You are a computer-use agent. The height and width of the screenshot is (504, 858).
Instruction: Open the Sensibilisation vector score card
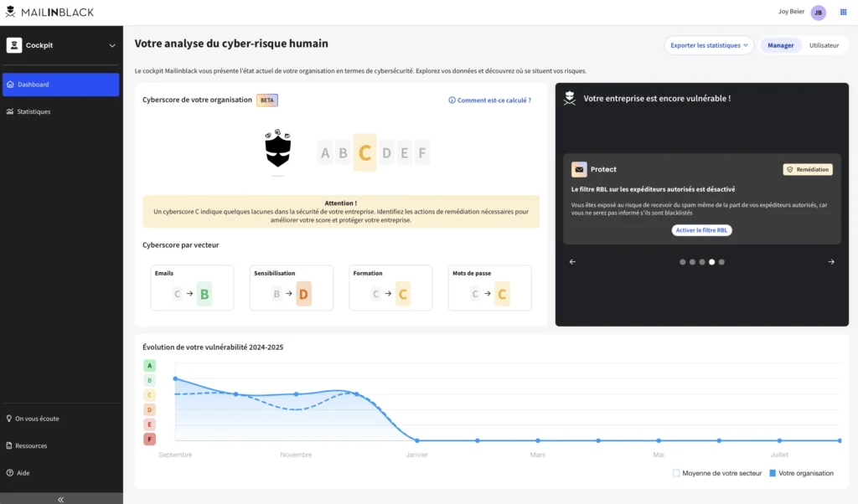(x=292, y=288)
